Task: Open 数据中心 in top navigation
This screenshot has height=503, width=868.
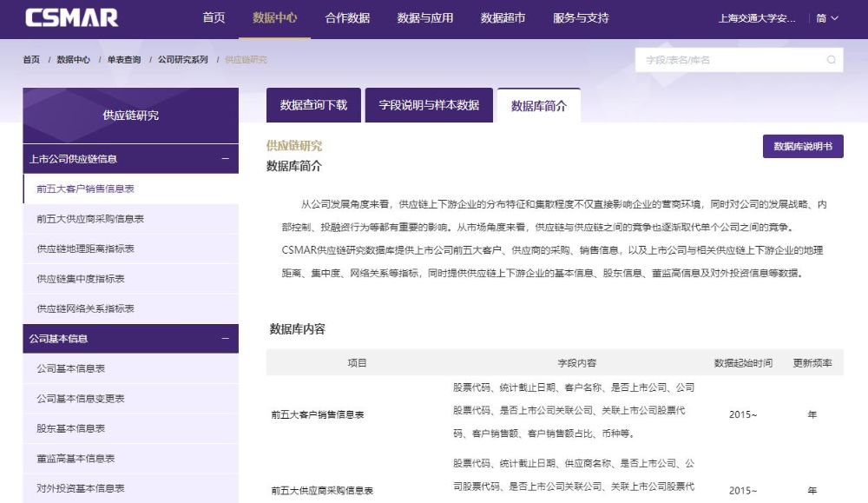Action: 274,17
